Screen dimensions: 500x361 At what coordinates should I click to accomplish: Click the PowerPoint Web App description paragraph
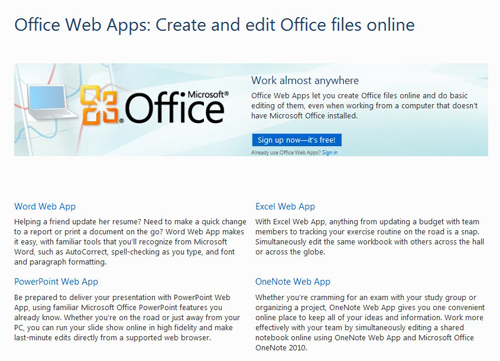[127, 317]
